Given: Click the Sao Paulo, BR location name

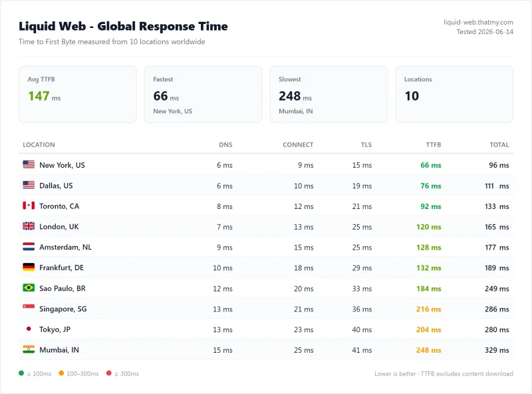Looking at the screenshot, I should click(63, 288).
